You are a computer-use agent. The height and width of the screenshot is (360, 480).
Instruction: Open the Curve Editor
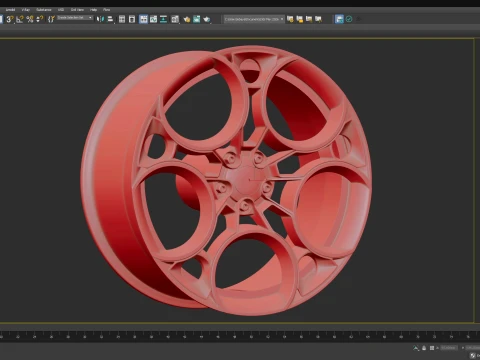[153, 19]
